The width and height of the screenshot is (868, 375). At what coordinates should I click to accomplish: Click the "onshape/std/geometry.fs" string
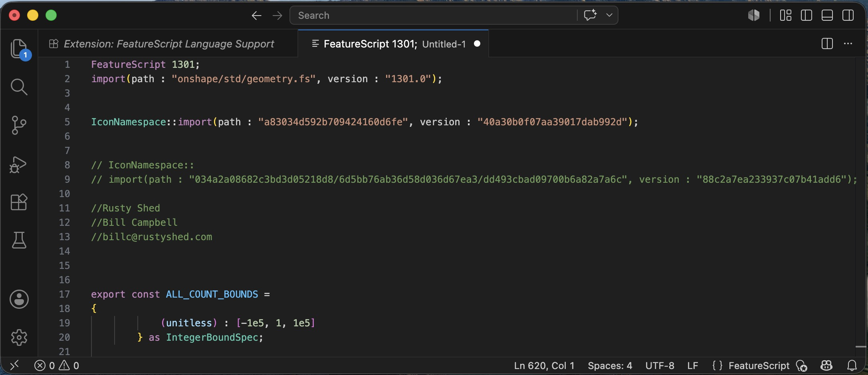[x=244, y=79]
